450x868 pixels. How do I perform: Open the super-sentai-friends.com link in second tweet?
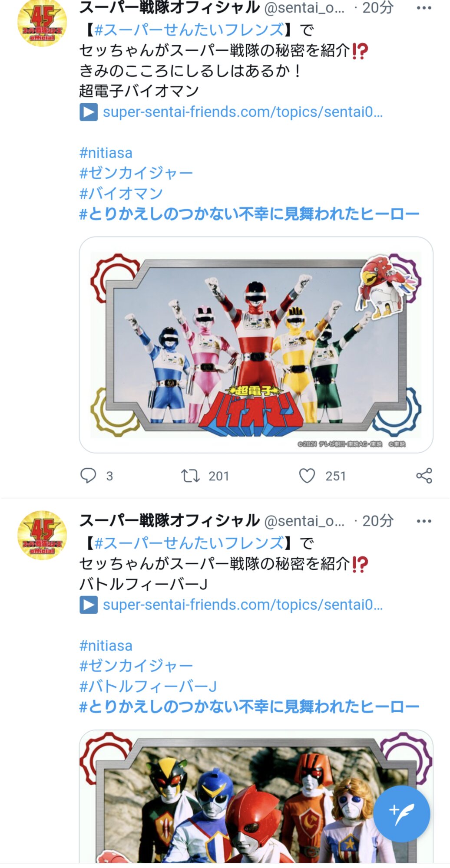click(243, 605)
